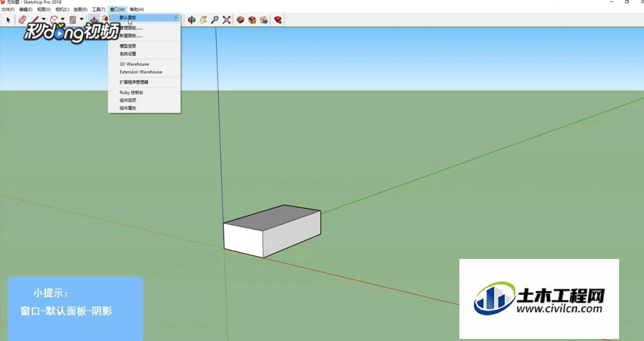Viewport: 644px width, 341px height.
Task: Select the Pan hand tool
Action: pyautogui.click(x=203, y=20)
